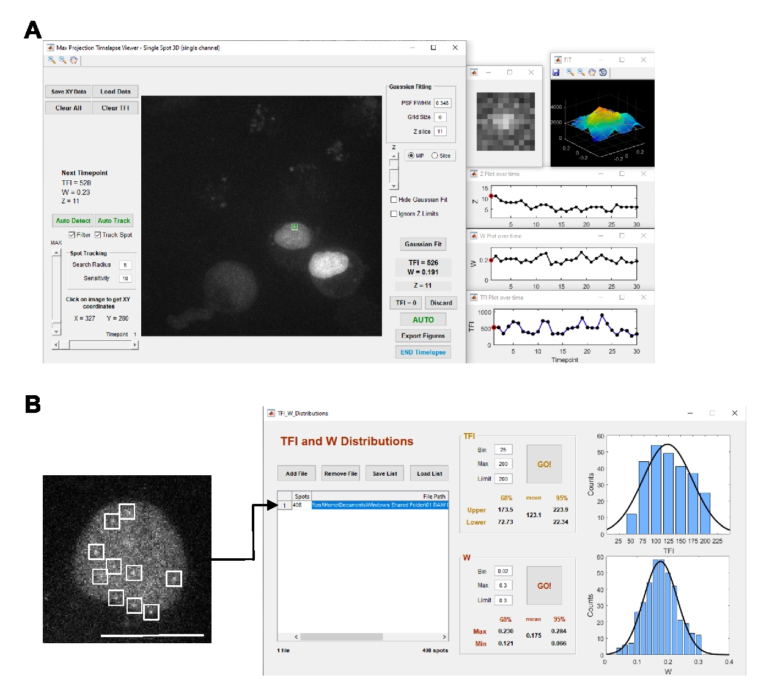Click Grid Size input field
Viewport: 772px width, 700px height.
point(440,117)
